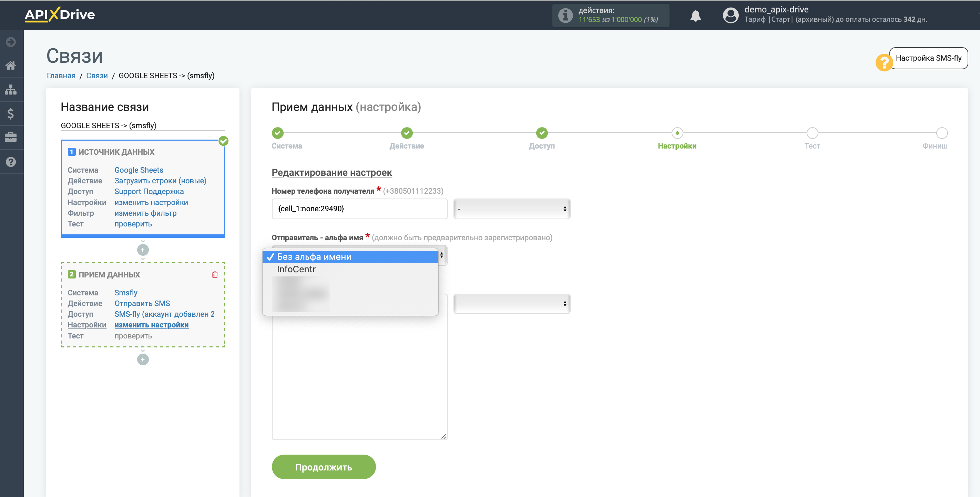Click source 'проверить' test link
The image size is (980, 497).
pyautogui.click(x=133, y=224)
